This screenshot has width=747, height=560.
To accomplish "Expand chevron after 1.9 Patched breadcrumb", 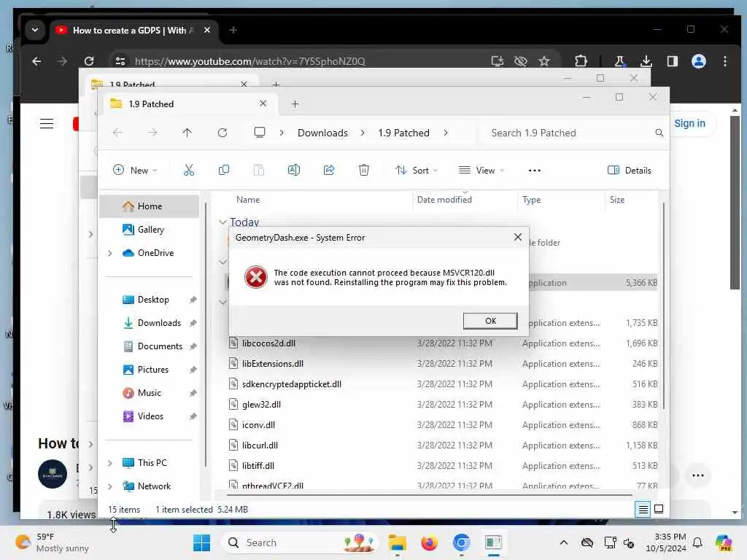I will pos(446,133).
